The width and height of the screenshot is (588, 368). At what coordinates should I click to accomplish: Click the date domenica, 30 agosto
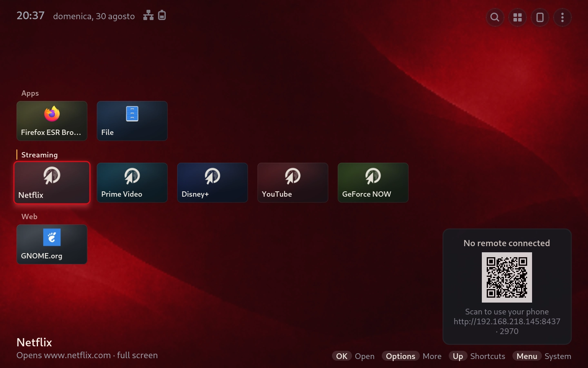pos(94,16)
